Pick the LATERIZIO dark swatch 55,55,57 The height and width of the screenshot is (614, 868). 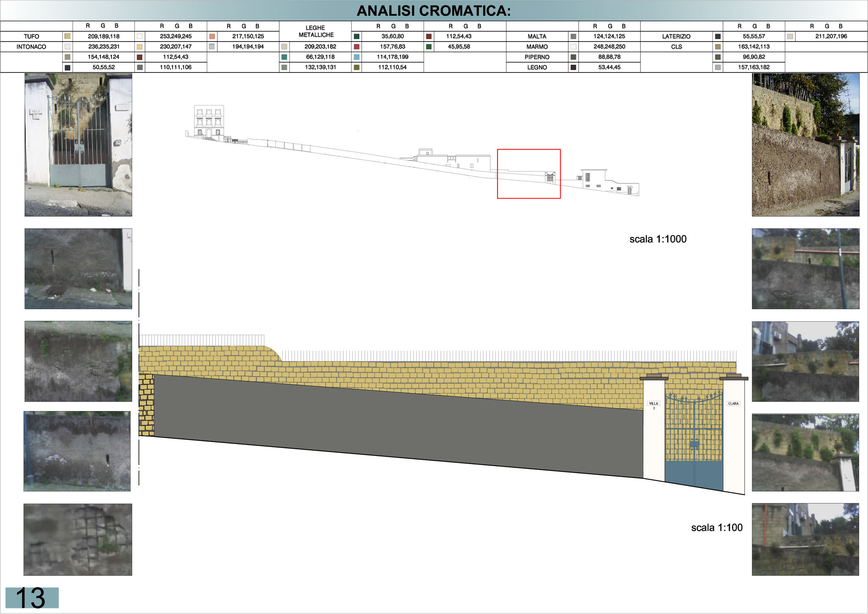coord(718,36)
